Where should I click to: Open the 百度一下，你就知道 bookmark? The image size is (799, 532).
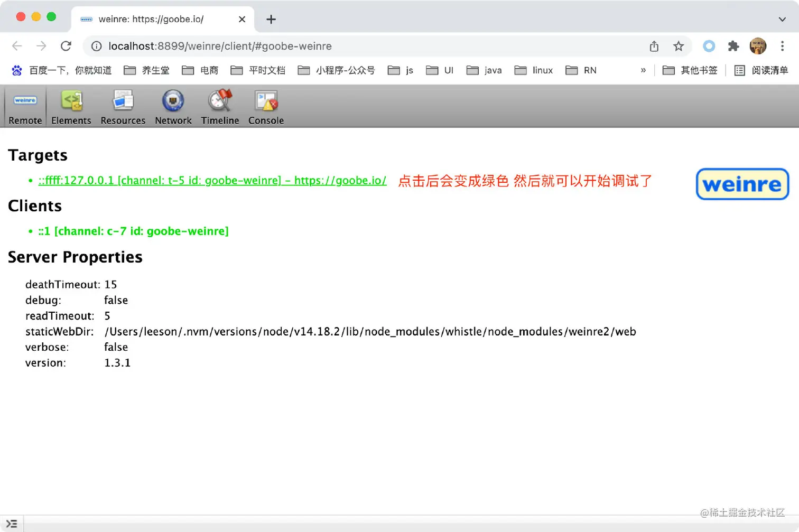click(x=61, y=70)
